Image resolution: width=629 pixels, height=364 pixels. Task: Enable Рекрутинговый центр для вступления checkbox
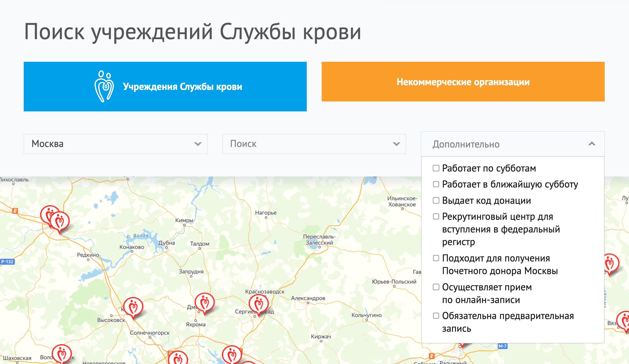point(436,216)
